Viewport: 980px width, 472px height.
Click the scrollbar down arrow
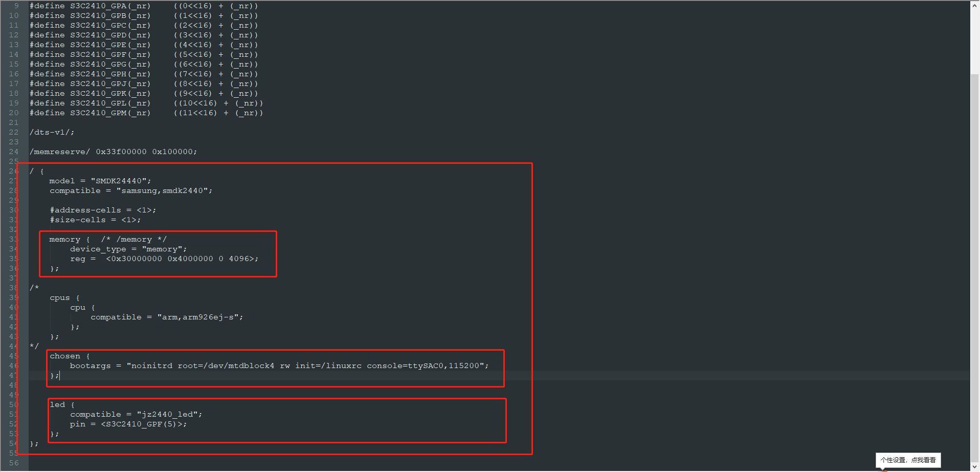tap(974, 466)
